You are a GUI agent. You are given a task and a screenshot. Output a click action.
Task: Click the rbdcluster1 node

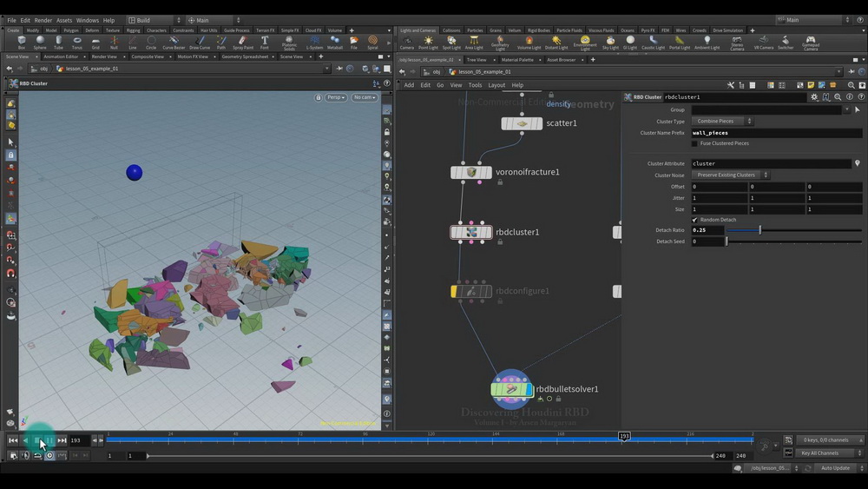pyautogui.click(x=471, y=232)
